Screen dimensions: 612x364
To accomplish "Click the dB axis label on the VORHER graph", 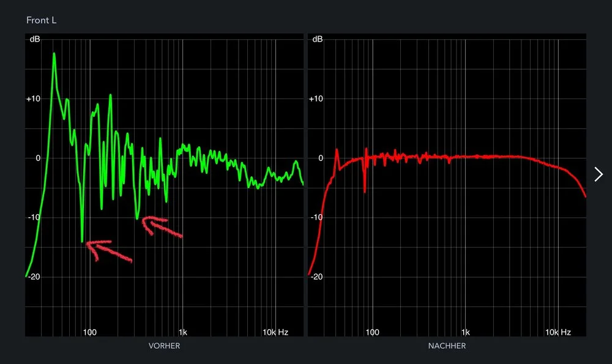I will tap(35, 39).
